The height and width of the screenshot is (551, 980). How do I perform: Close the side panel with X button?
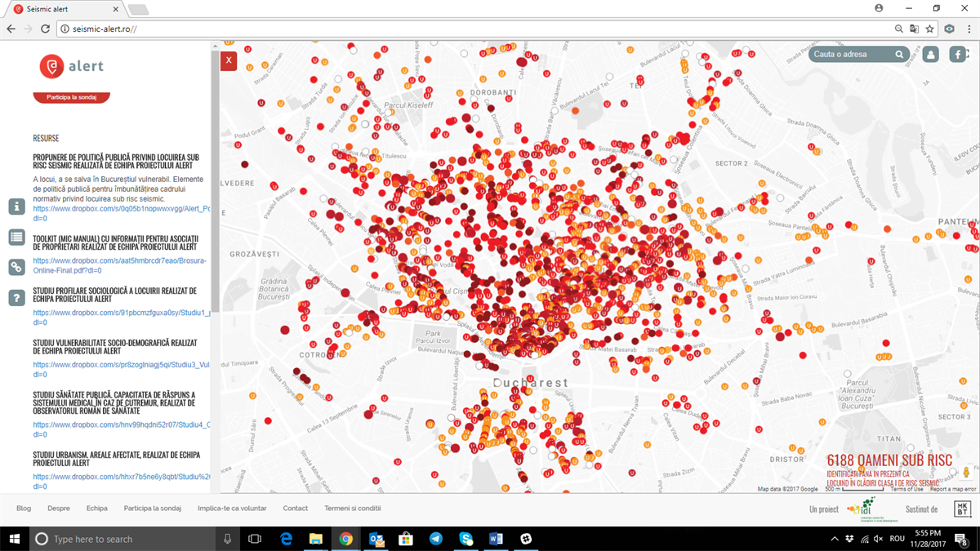[x=229, y=60]
